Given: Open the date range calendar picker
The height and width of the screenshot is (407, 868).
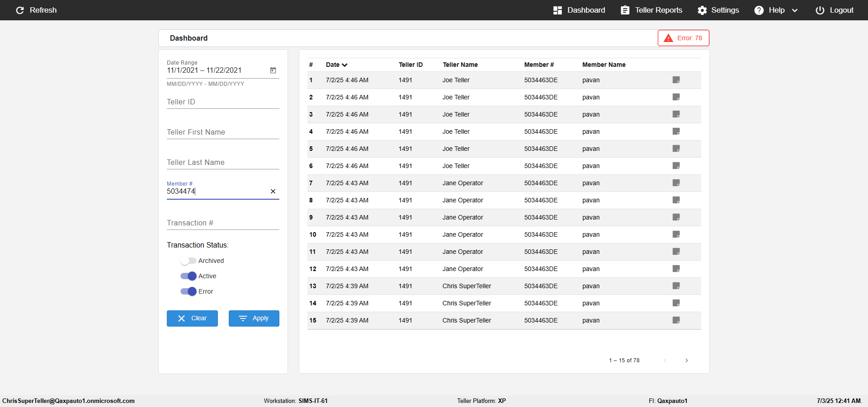Looking at the screenshot, I should click(x=273, y=70).
